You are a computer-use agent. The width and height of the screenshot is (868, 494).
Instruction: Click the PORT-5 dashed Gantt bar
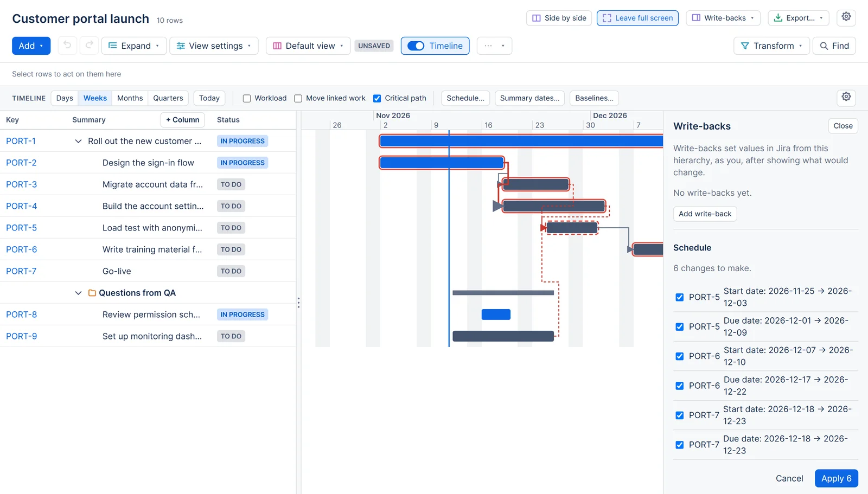click(x=572, y=228)
